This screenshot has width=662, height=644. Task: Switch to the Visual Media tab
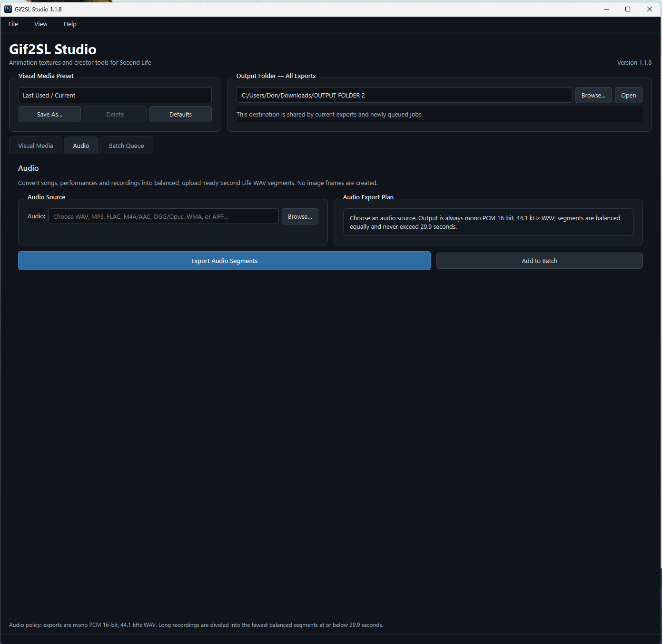pyautogui.click(x=36, y=146)
